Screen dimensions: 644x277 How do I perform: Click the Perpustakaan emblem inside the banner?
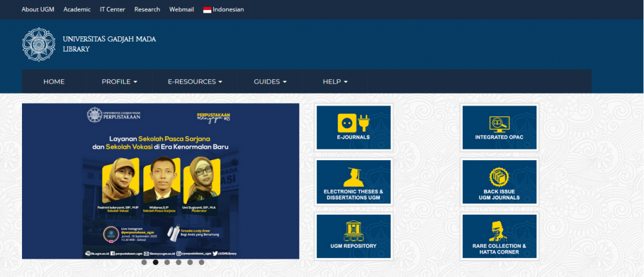click(94, 115)
